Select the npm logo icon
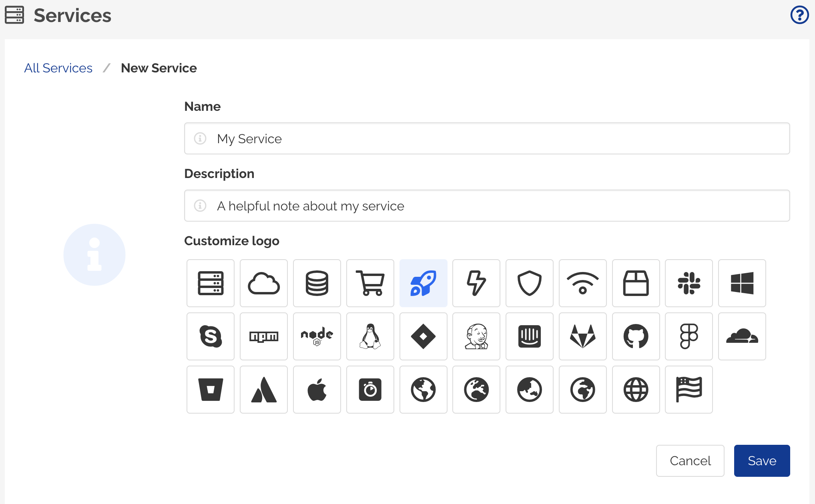 click(263, 336)
